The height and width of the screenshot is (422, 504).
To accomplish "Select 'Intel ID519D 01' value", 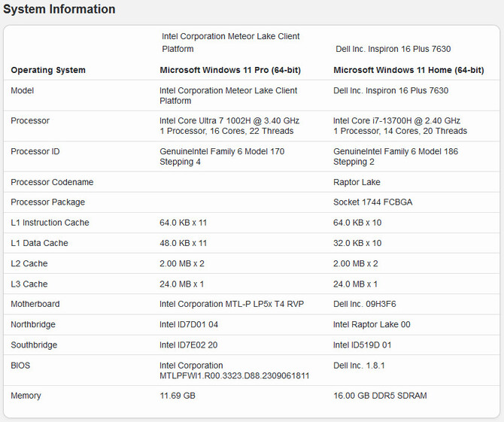I will (x=363, y=345).
